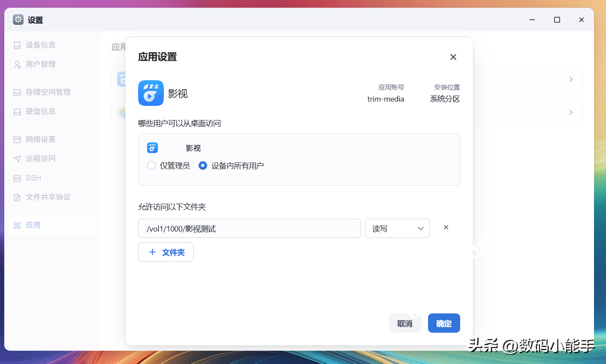Click the folder path input field
The image size is (606, 364).
pos(250,229)
